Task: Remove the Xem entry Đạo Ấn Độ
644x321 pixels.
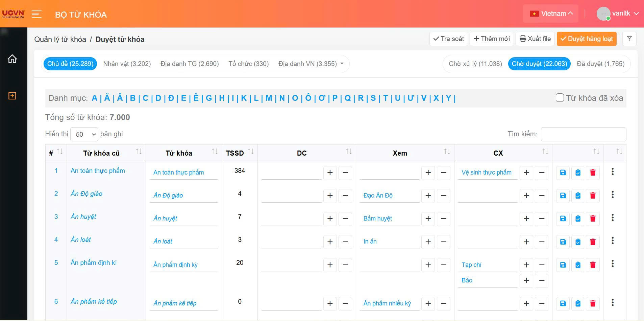Action: [x=444, y=196]
